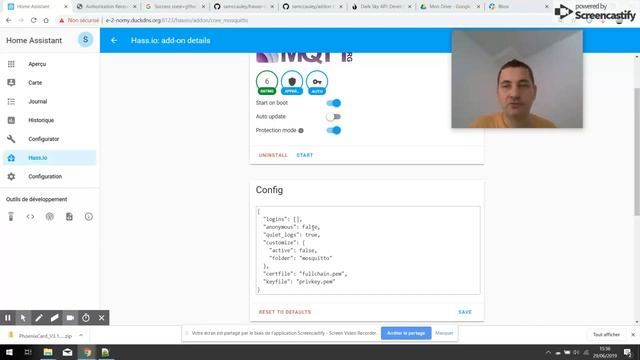Click the Screencastify timer icon
The width and height of the screenshot is (640, 360).
click(x=86, y=318)
